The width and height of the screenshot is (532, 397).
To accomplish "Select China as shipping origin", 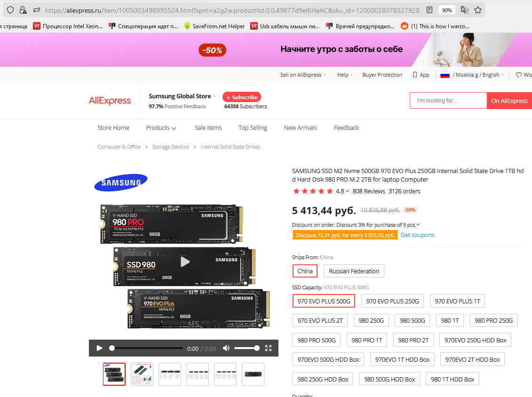I will 305,271.
